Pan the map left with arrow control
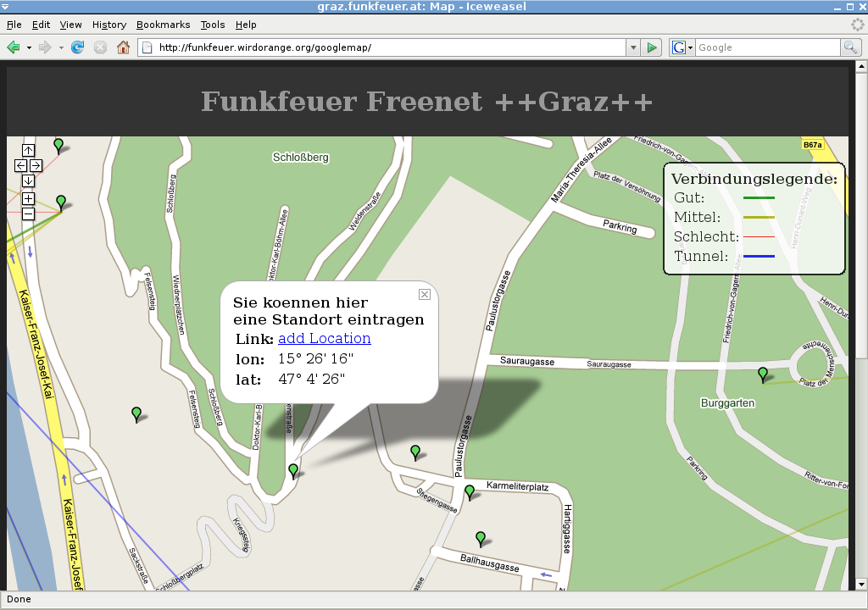This screenshot has width=868, height=610. 21,165
